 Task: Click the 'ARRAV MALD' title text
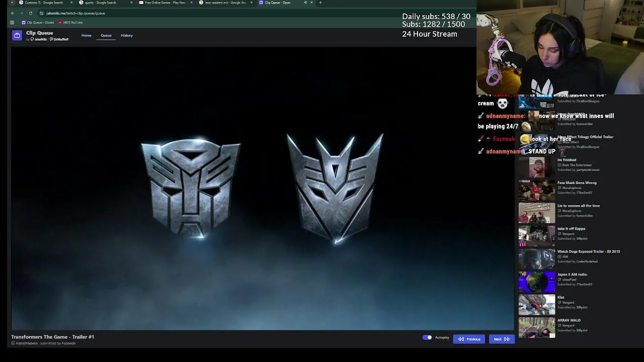coord(569,320)
